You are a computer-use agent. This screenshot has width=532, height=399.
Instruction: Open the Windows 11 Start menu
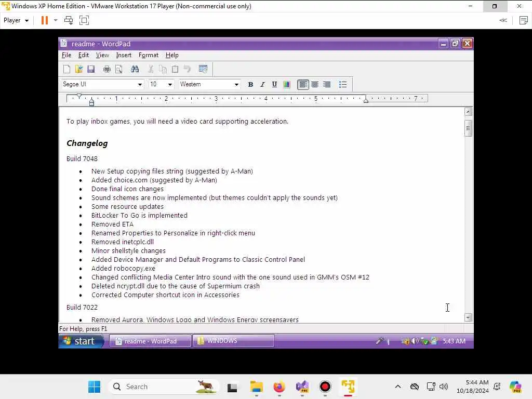pos(95,387)
